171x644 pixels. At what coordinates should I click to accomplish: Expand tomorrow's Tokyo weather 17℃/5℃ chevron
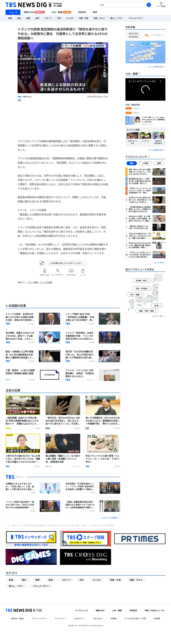(x=162, y=35)
